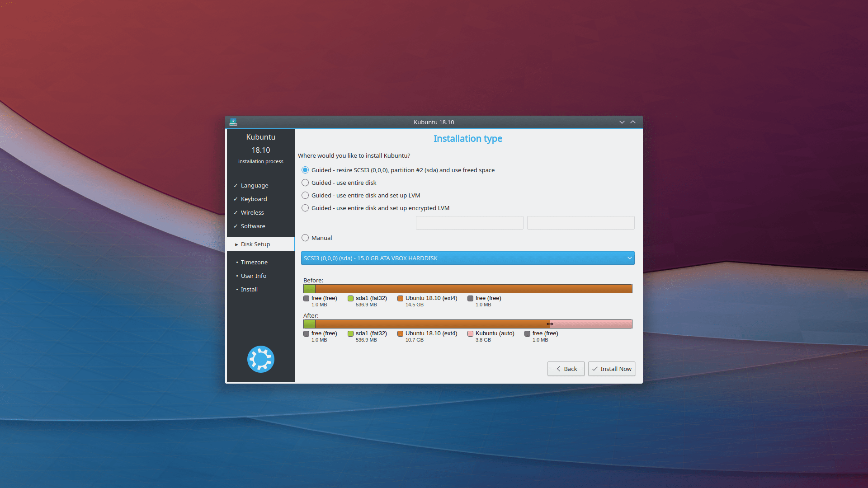Image resolution: width=868 pixels, height=488 pixels.
Task: Click the Keyboard step in sidebar
Action: 254,199
